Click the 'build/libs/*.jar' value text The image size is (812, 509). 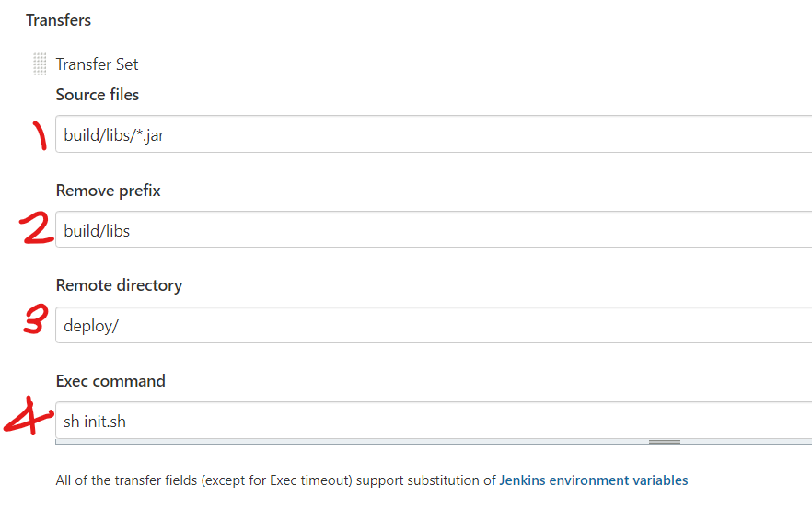114,135
